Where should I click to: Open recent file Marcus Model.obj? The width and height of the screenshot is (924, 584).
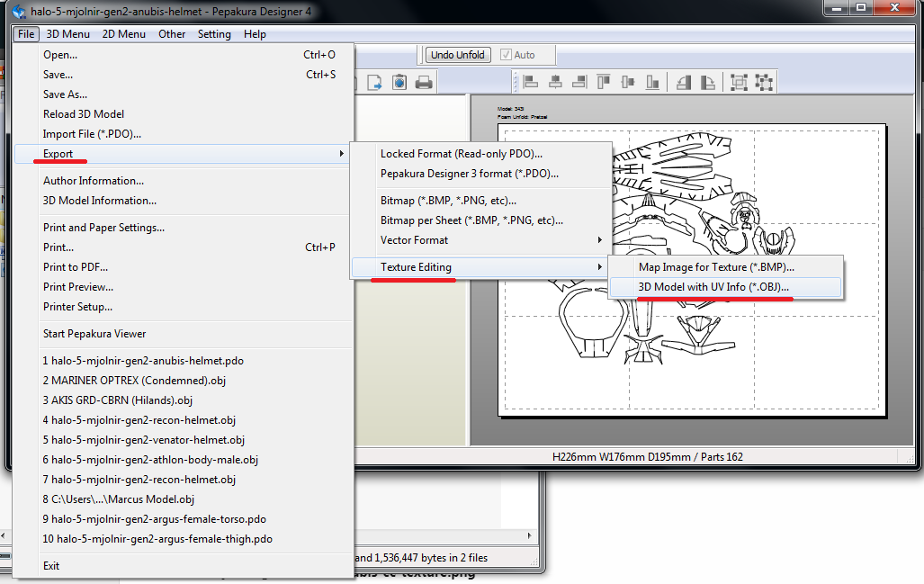[x=184, y=499]
